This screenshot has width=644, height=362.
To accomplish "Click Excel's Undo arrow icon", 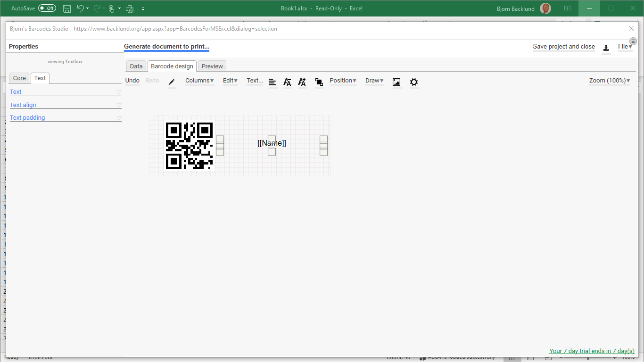I will click(x=80, y=8).
